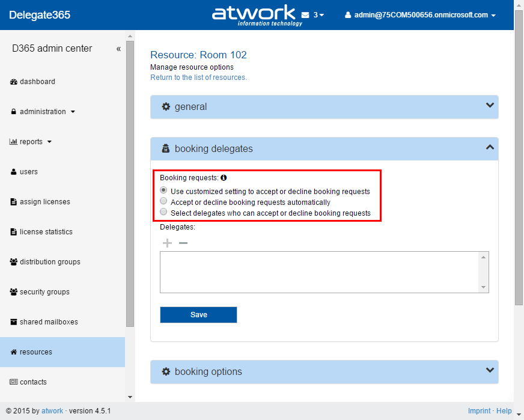Image resolution: width=524 pixels, height=420 pixels.
Task: Click the users person icon
Action: pyautogui.click(x=13, y=172)
